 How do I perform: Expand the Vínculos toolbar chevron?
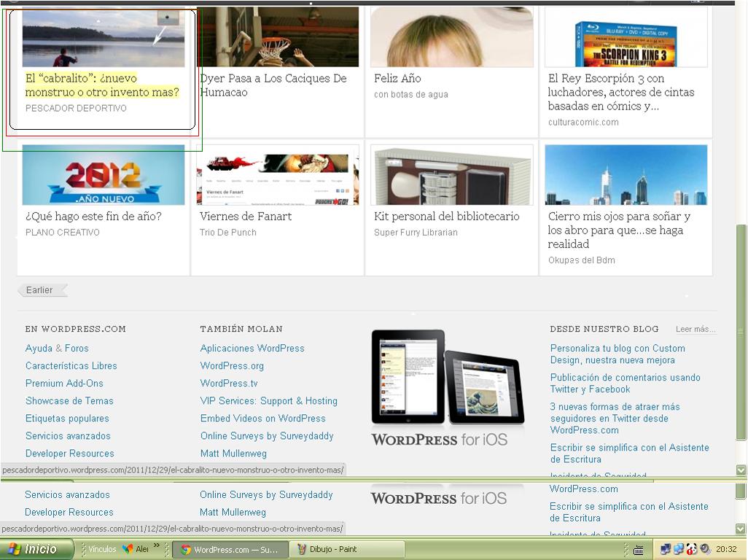point(156,545)
